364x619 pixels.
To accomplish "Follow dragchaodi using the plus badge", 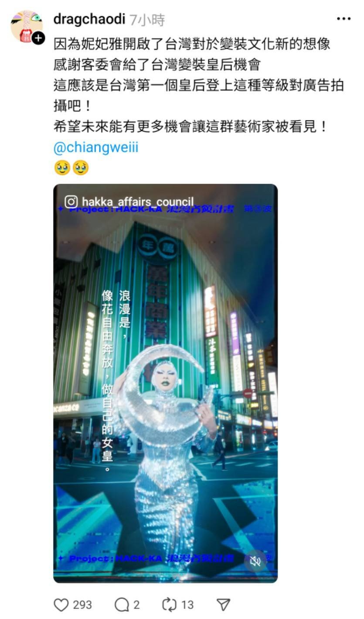I will [38, 38].
